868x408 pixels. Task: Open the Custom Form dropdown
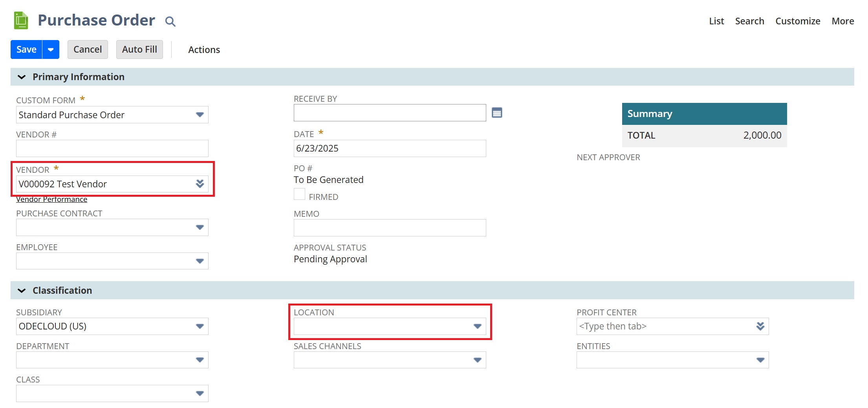tap(200, 115)
